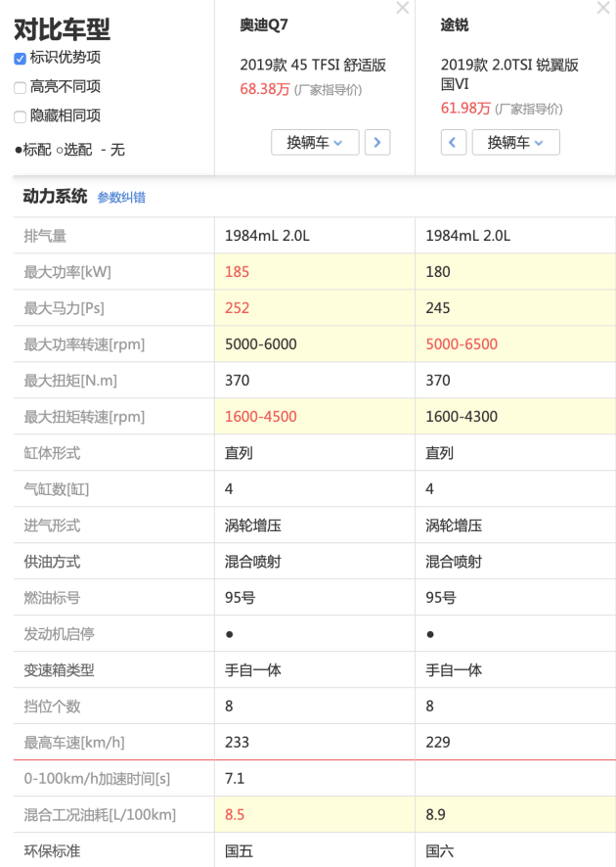616x867 pixels.
Task: Click 229 top speed value
Action: 437,742
